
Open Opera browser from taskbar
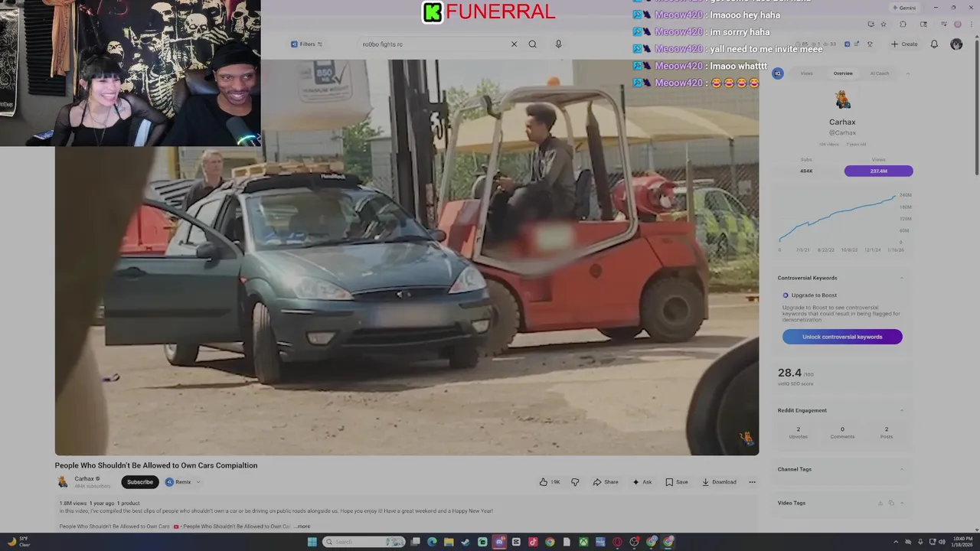(617, 542)
